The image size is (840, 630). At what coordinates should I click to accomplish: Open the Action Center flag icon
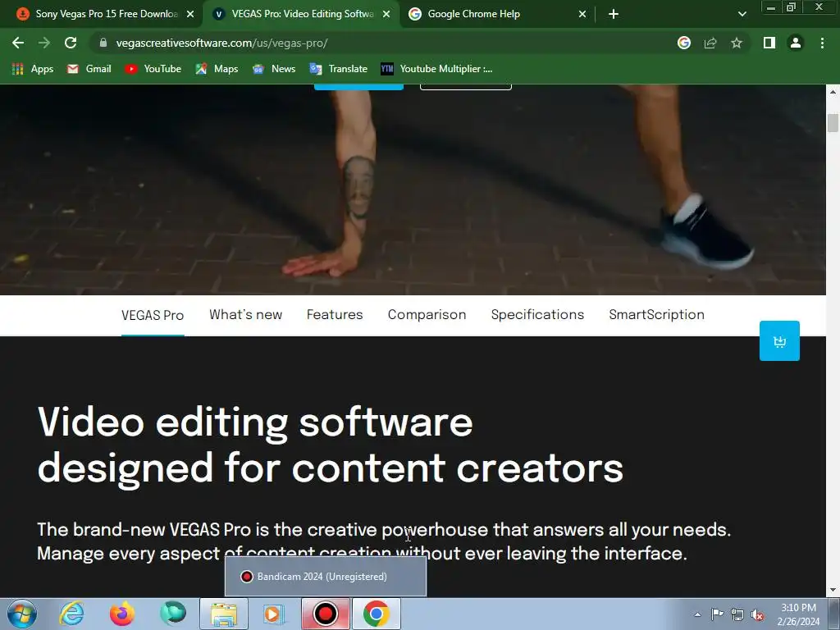click(717, 614)
